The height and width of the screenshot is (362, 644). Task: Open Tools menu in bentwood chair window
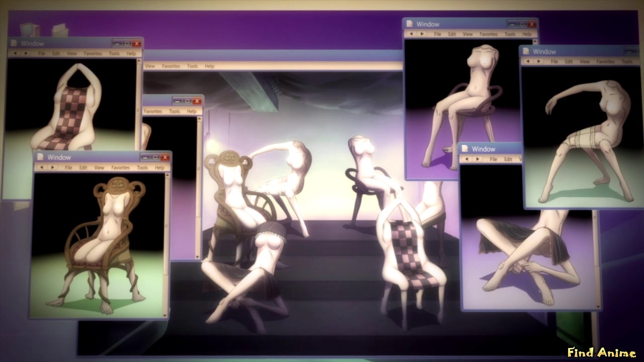click(x=510, y=34)
